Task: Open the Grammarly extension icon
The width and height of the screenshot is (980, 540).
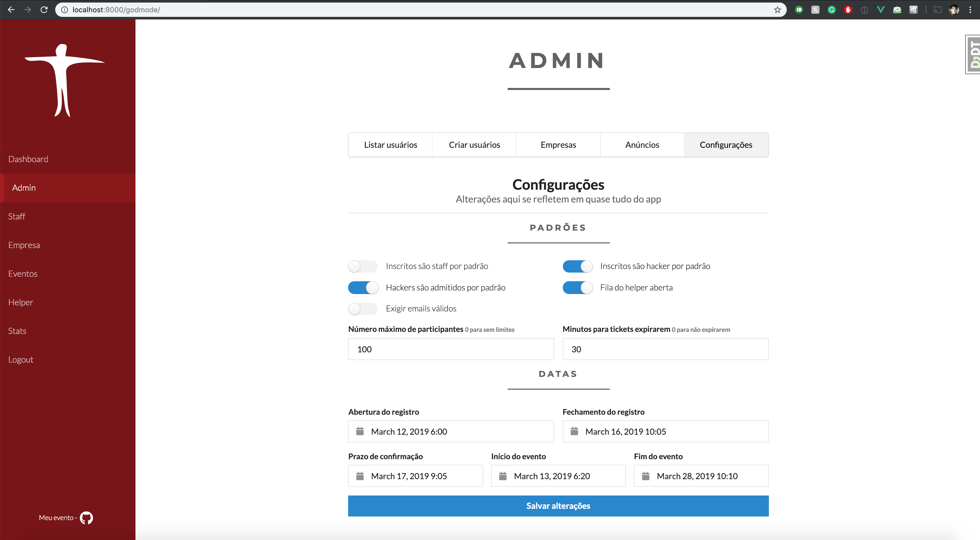Action: [x=832, y=10]
